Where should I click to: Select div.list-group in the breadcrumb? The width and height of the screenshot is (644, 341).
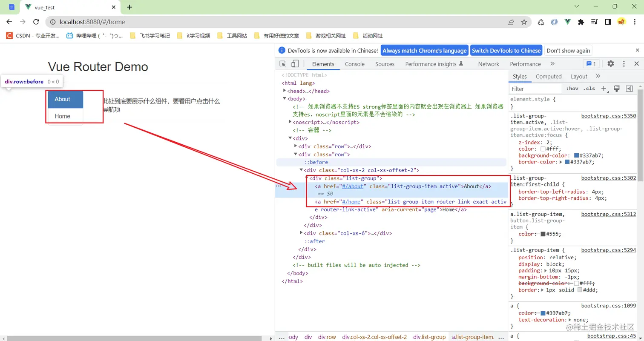[x=429, y=337]
